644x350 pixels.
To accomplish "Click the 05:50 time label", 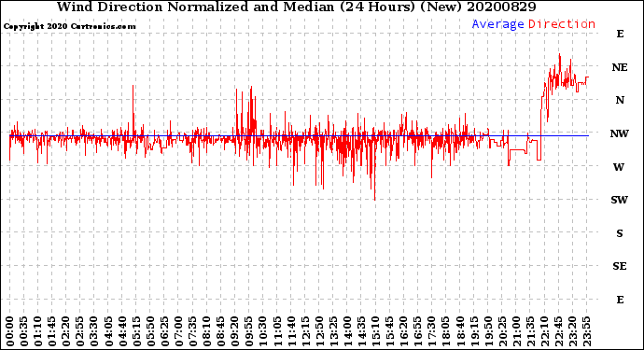I will point(150,331).
